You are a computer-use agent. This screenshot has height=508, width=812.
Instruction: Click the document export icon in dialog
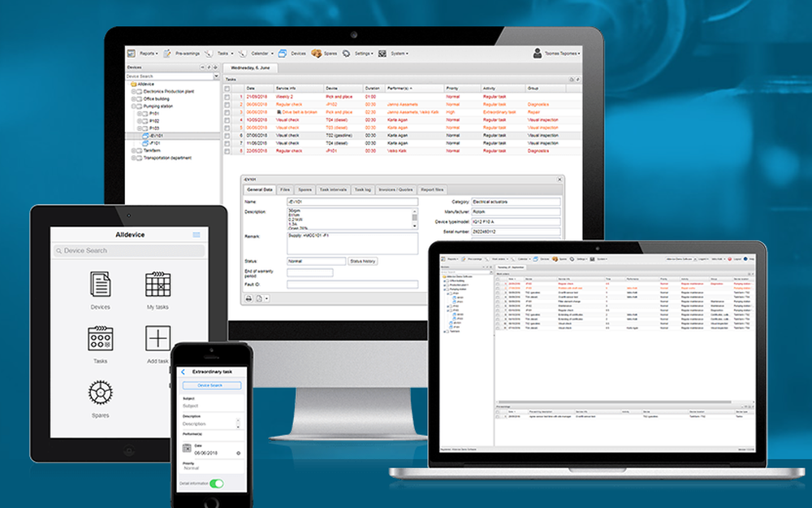pyautogui.click(x=259, y=298)
